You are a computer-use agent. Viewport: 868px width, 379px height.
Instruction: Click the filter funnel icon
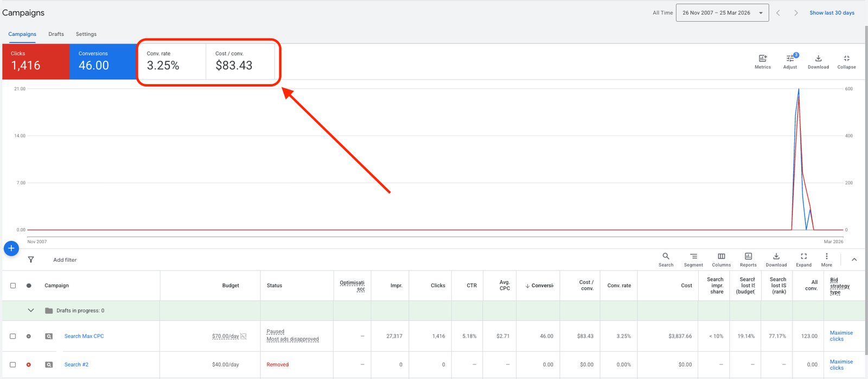point(31,260)
